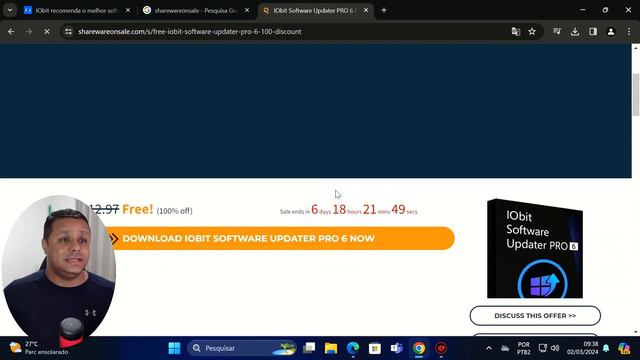This screenshot has width=640, height=360.
Task: Go back to previous page
Action: point(11,31)
